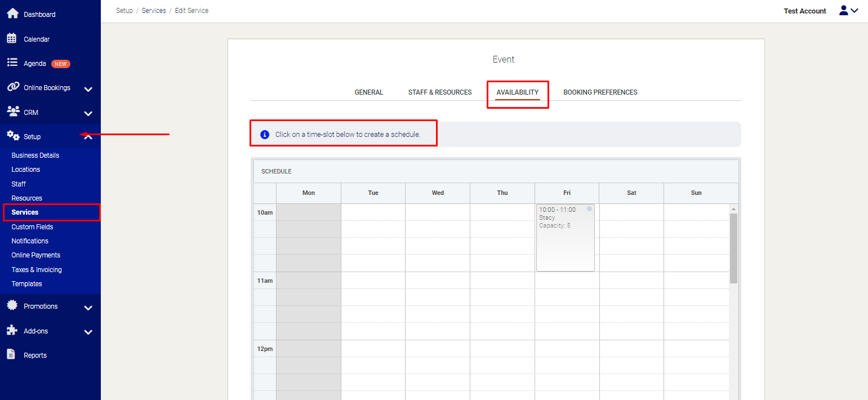Click the Calendar icon in sidebar

pyautogui.click(x=12, y=39)
